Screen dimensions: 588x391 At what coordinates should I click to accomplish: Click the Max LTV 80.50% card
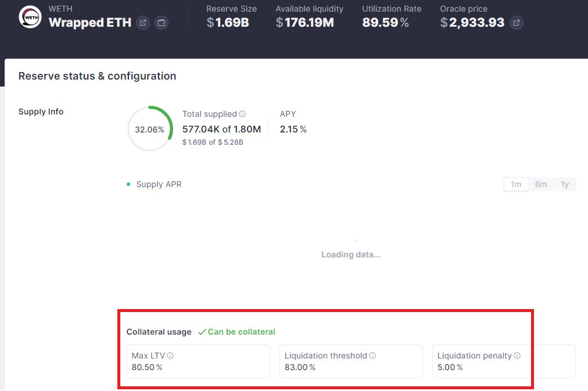pyautogui.click(x=198, y=361)
